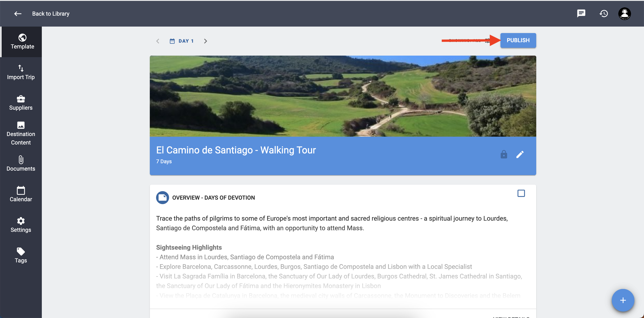644x318 pixels.
Task: Open Tags in sidebar
Action: 21,255
